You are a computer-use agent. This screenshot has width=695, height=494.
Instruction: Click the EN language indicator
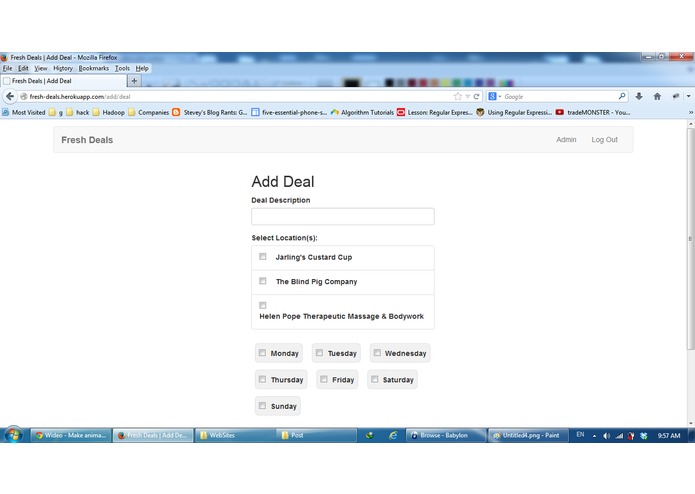[580, 435]
